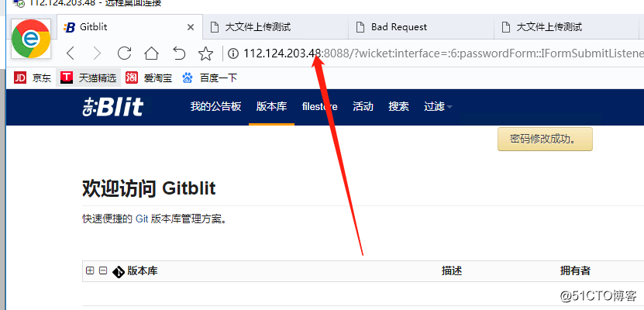
Task: Click the 密码修改成功 notification
Action: pyautogui.click(x=545, y=139)
